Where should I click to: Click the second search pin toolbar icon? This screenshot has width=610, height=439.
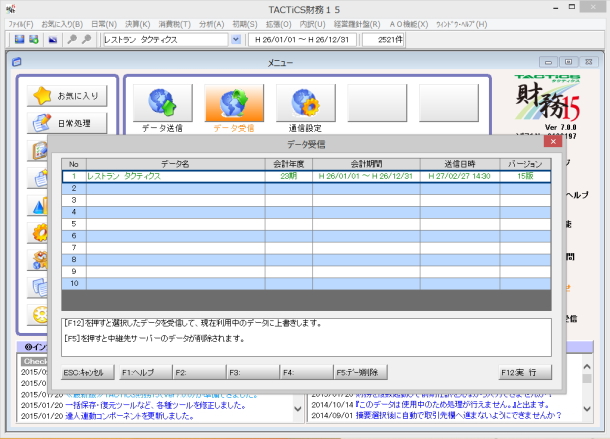pyautogui.click(x=86, y=39)
